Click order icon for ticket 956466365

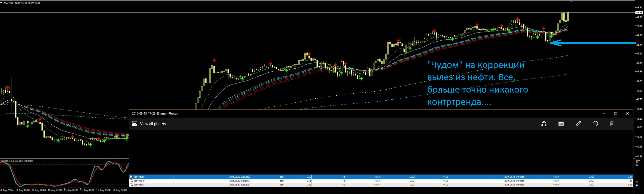pos(131,177)
